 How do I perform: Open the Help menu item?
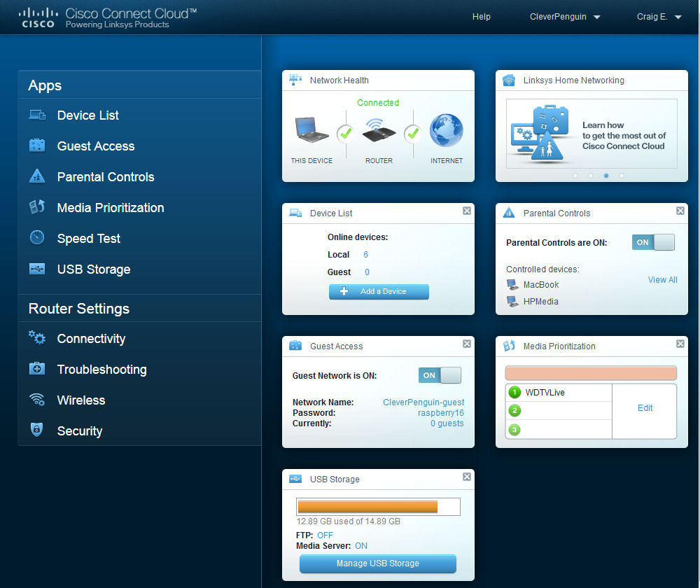point(482,17)
